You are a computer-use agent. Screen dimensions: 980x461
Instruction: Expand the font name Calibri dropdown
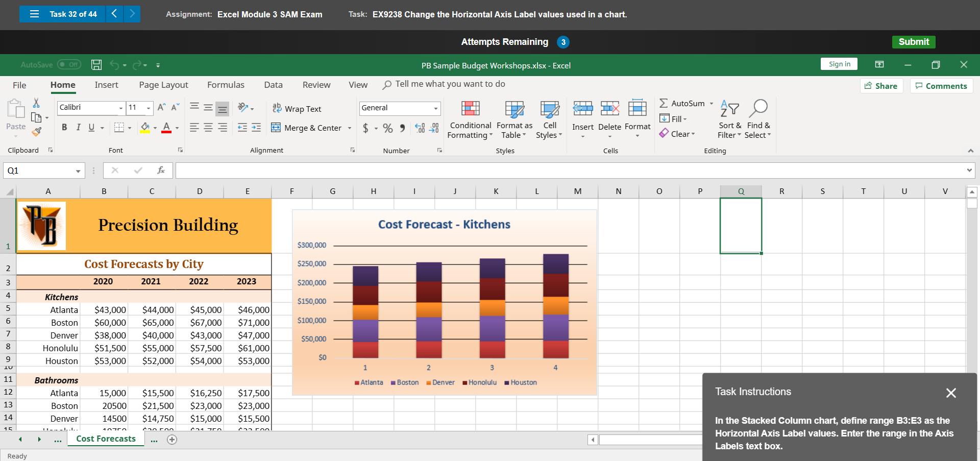pos(121,108)
